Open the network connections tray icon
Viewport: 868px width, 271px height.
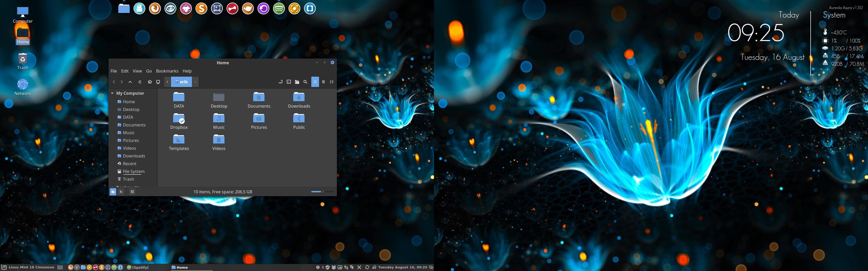[x=346, y=267]
